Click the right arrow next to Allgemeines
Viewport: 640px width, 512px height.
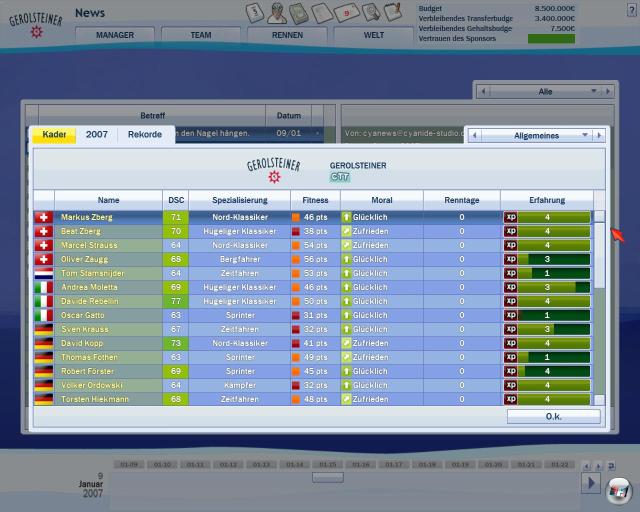click(x=599, y=136)
